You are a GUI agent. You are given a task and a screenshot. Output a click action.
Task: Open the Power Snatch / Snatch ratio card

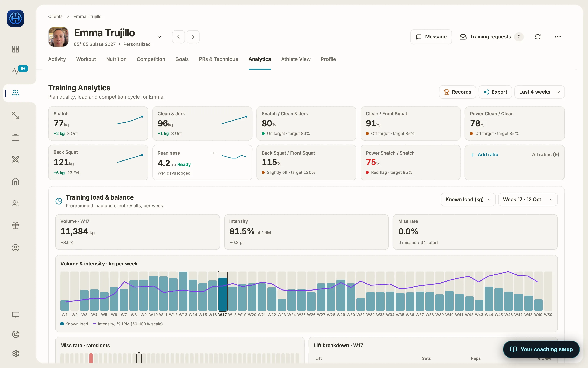[410, 163]
